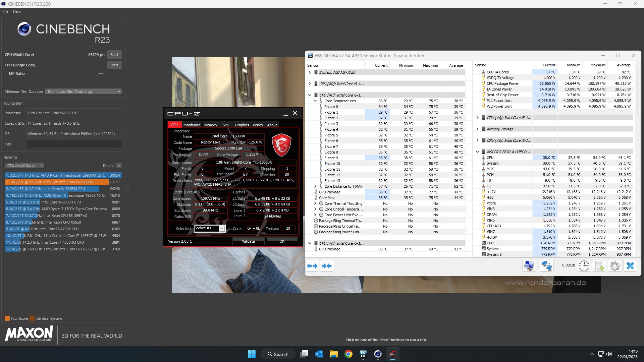Open Outlook from the taskbar
This screenshot has height=362, width=644.
pos(319,354)
